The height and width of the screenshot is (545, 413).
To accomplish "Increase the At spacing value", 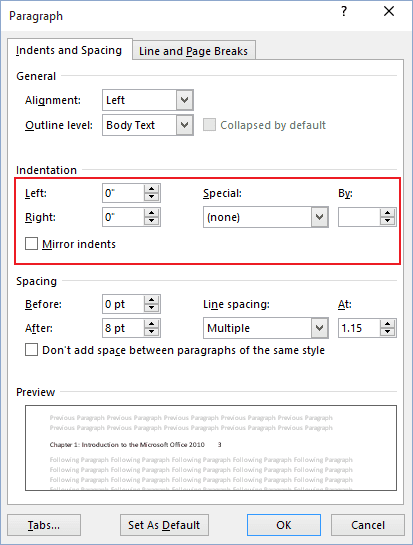I will click(x=388, y=324).
